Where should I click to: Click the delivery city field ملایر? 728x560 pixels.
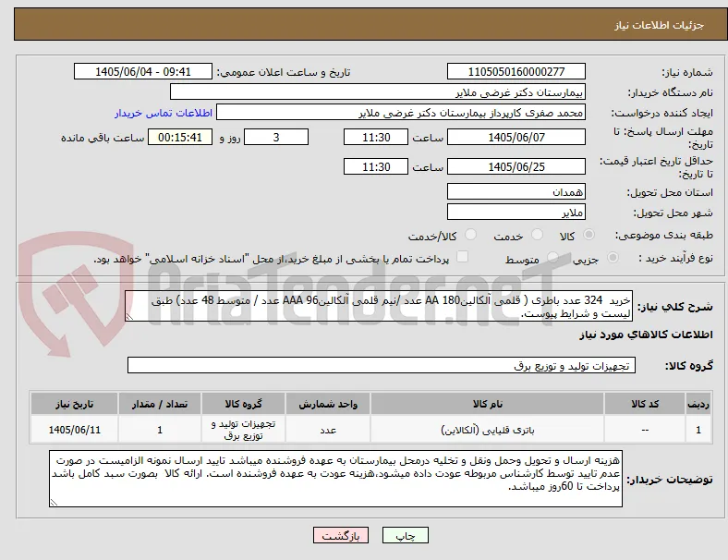click(x=516, y=212)
